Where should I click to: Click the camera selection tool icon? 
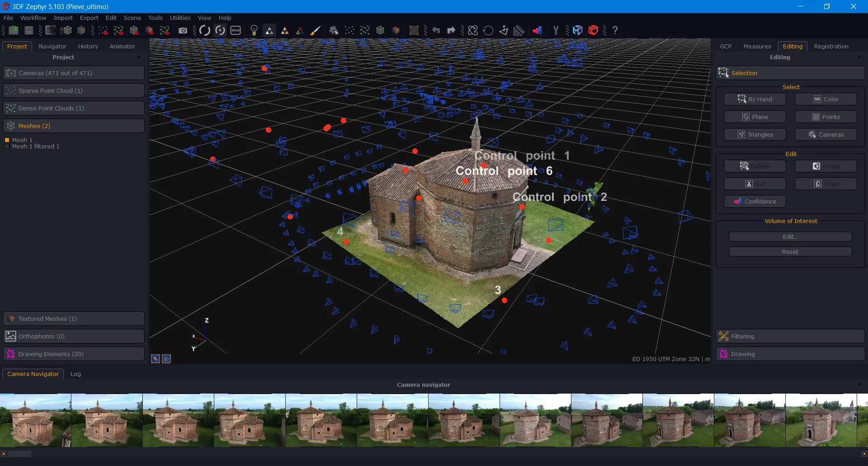pyautogui.click(x=334, y=30)
